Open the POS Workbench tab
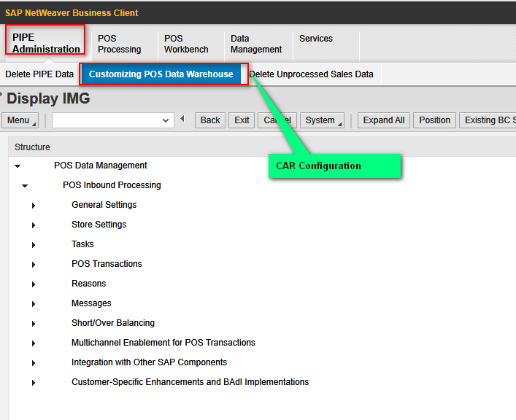 (x=186, y=44)
